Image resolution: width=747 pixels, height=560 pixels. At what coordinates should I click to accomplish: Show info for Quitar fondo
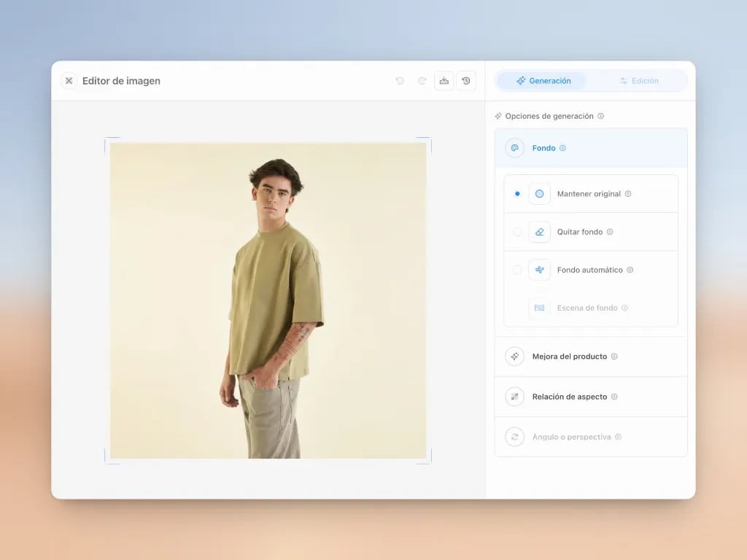pyautogui.click(x=610, y=232)
